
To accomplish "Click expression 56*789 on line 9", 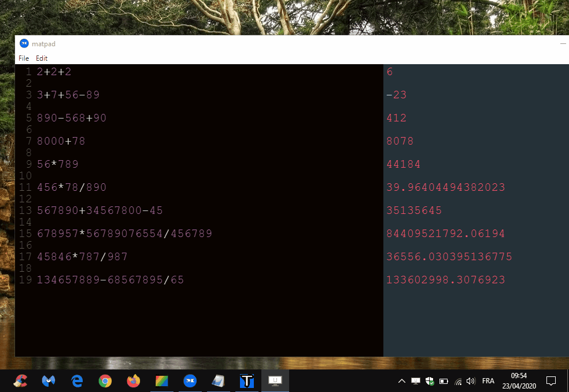I will [58, 164].
